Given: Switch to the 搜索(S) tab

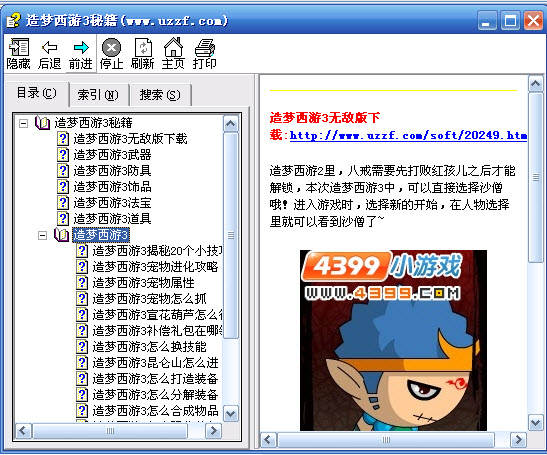Looking at the screenshot, I should 160,95.
